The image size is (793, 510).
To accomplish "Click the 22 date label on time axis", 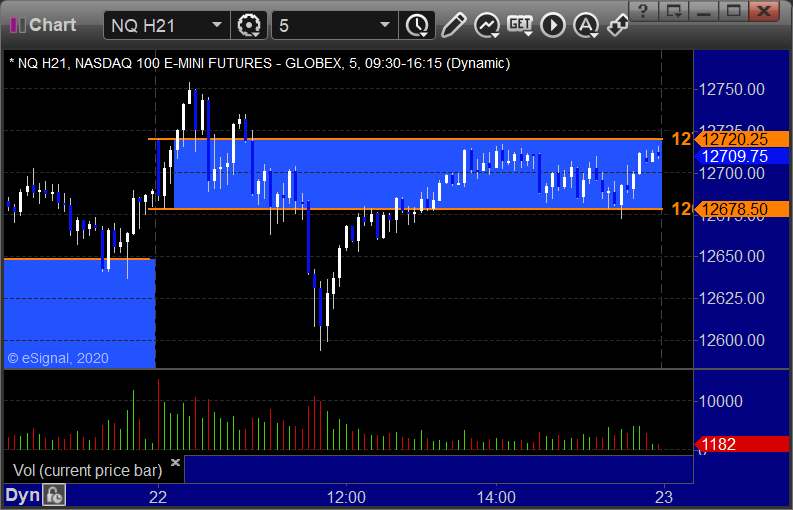I will click(158, 497).
